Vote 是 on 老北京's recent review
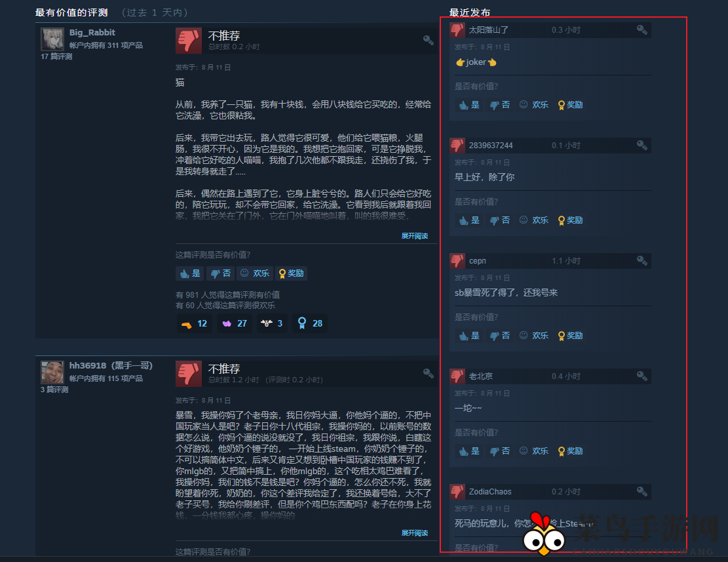 pyautogui.click(x=469, y=451)
